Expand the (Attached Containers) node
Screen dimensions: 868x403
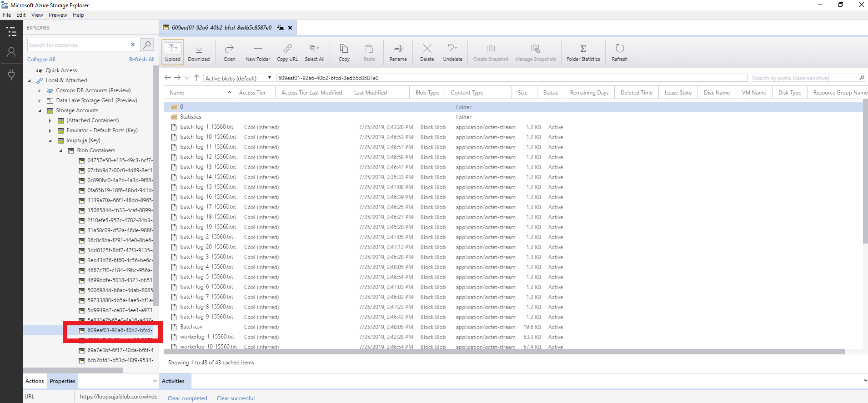pos(50,120)
